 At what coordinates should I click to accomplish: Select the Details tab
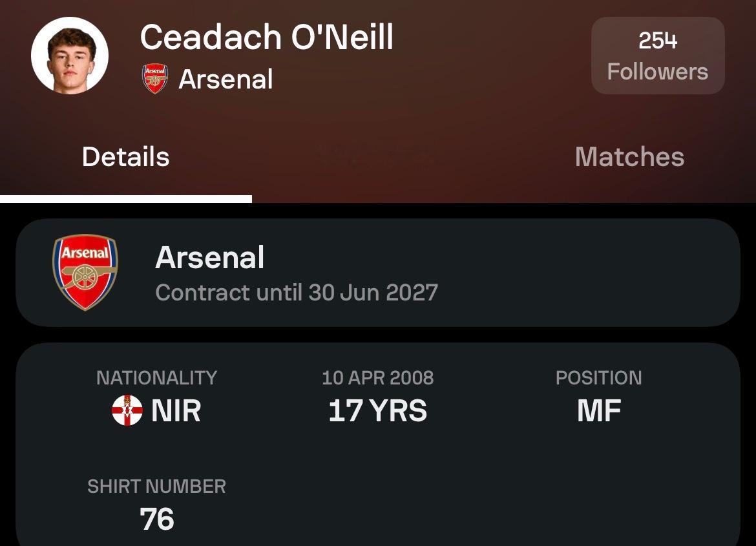126,157
